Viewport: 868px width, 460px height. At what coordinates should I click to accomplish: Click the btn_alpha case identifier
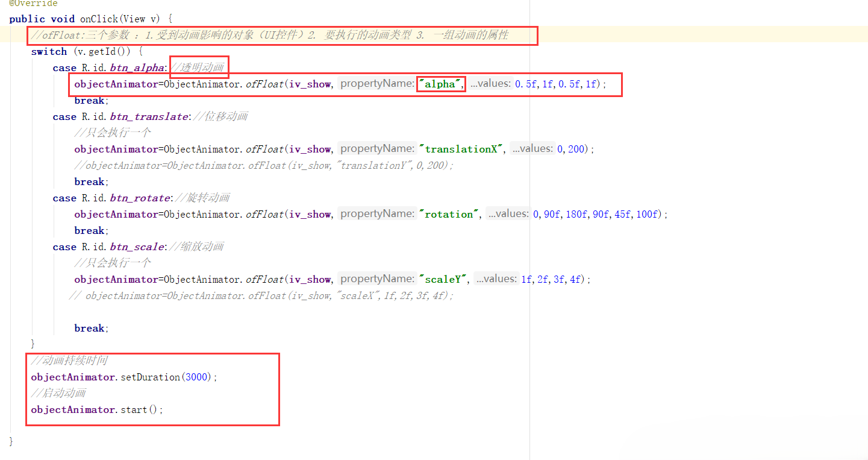[x=137, y=68]
